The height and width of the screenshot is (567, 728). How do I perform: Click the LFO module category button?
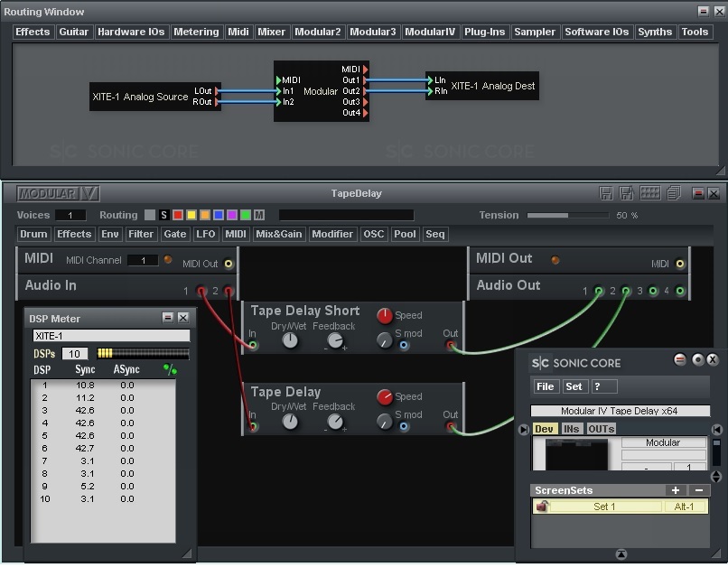[x=206, y=235]
